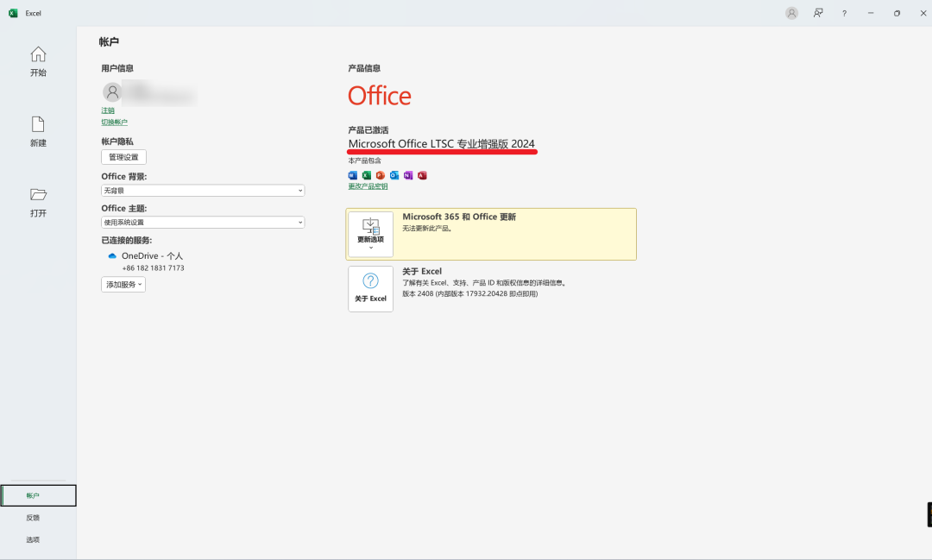The width and height of the screenshot is (932, 560).
Task: Open the 反馈 feedback page
Action: (x=33, y=518)
